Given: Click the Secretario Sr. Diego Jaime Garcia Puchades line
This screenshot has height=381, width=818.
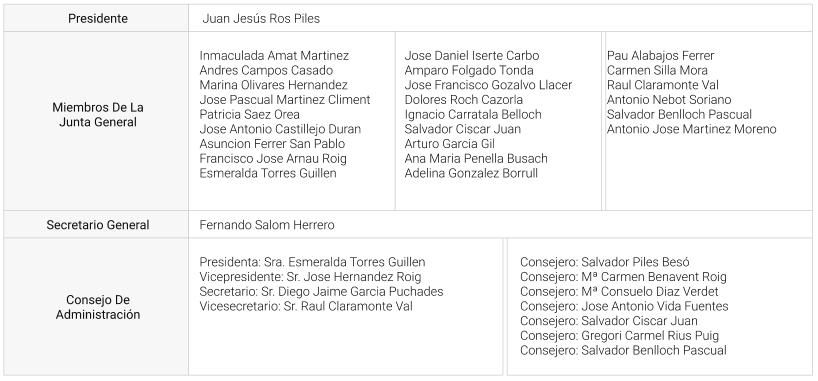Looking at the screenshot, I should (x=321, y=291).
